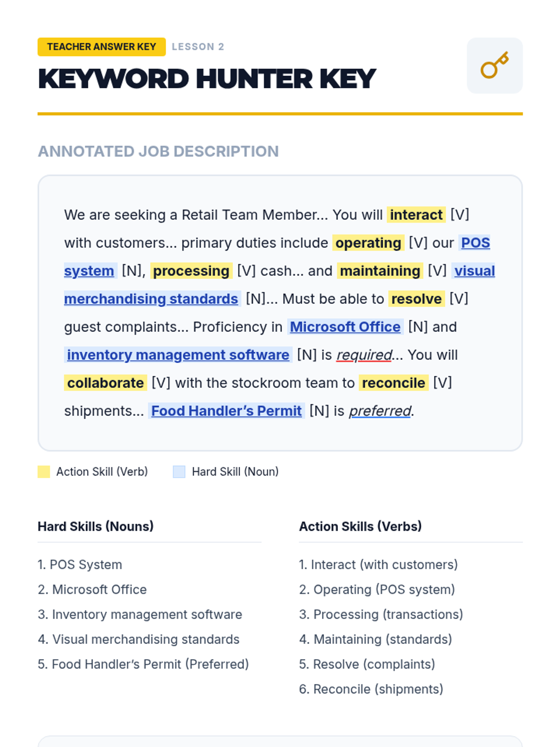560x747 pixels.
Task: Click the Action Skills (Verbs) column heading
Action: coord(360,526)
